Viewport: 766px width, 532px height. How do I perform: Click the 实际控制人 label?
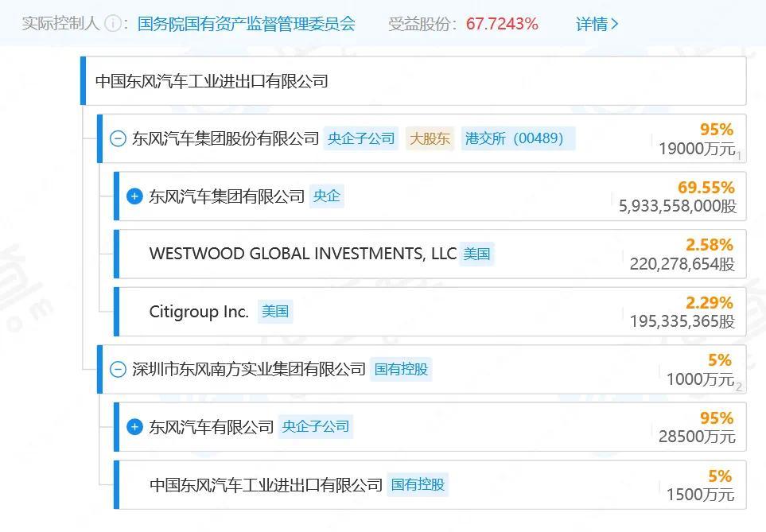pos(60,23)
